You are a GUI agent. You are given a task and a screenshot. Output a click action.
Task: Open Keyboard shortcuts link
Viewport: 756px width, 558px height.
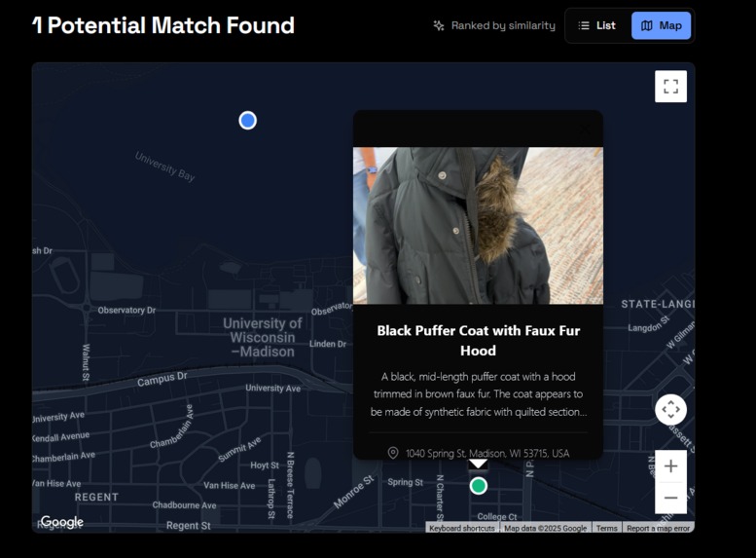pyautogui.click(x=462, y=528)
